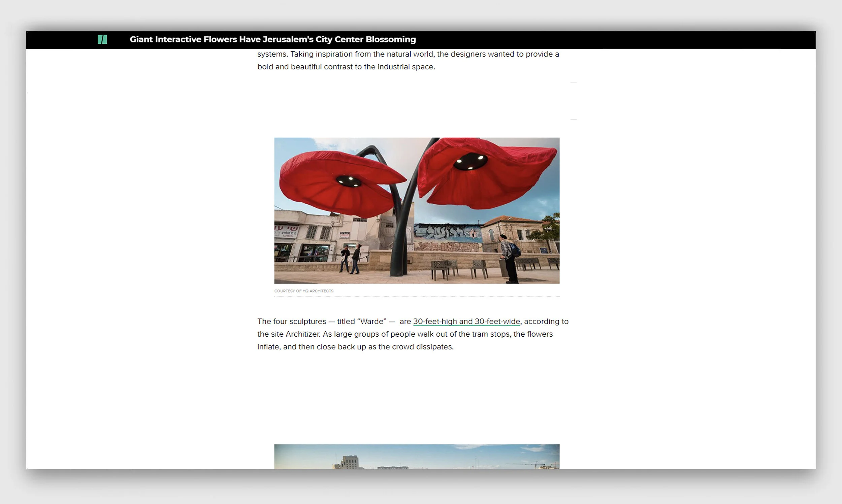Click the article headline in black bar
842x504 pixels.
click(272, 39)
